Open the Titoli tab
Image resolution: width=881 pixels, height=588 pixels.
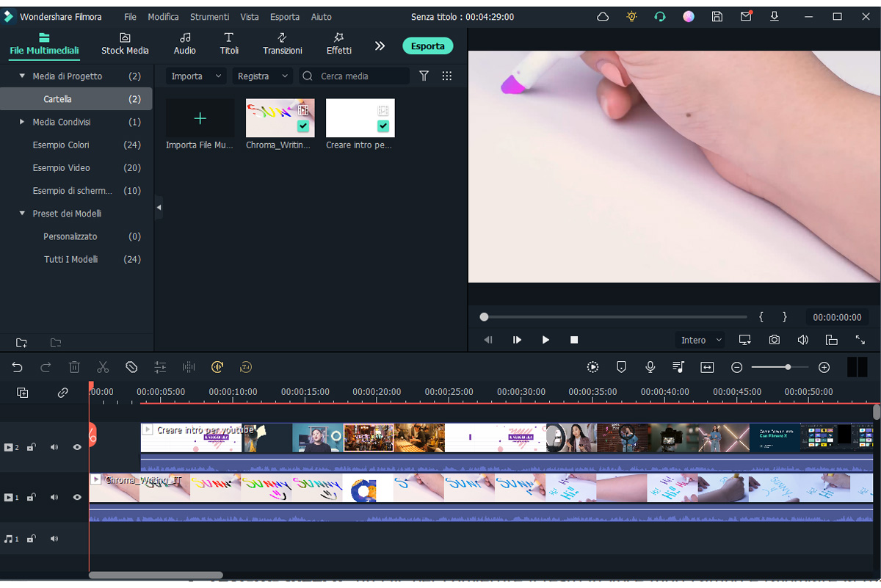tap(229, 44)
